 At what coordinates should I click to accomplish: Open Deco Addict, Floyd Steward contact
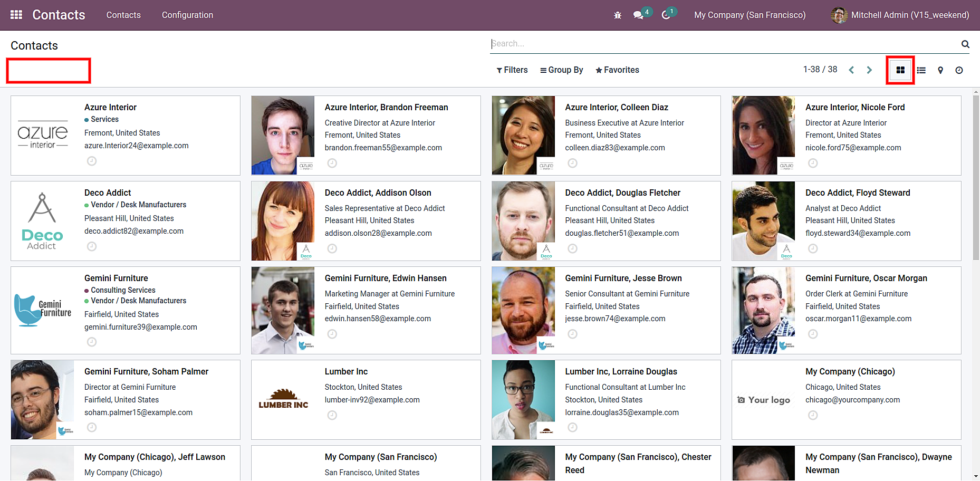[x=847, y=221]
